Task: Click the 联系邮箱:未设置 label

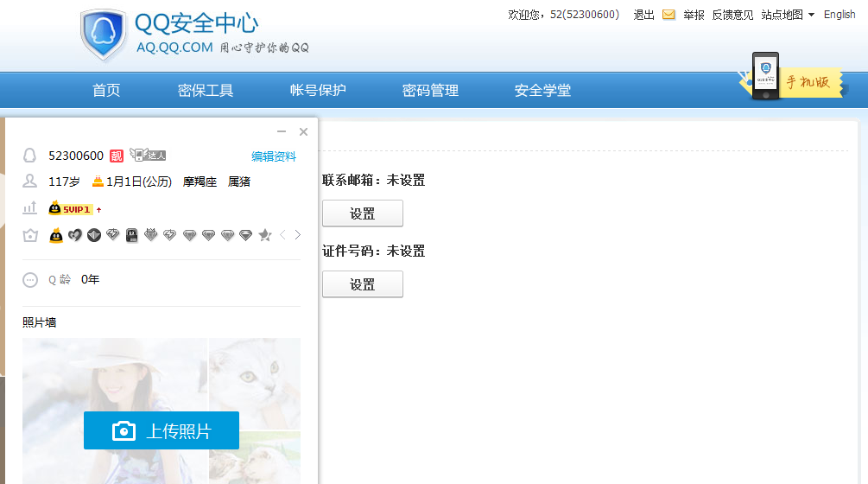Action: 374,180
